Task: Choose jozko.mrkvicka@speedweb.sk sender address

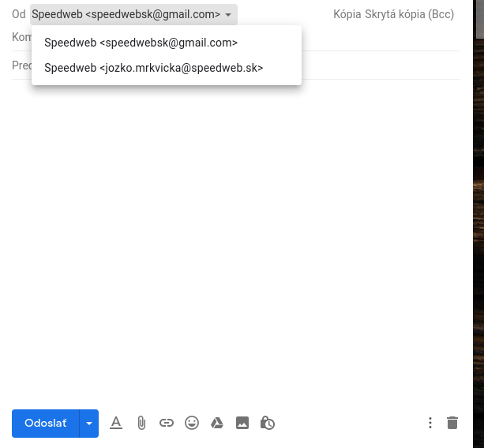Action: 167,68
